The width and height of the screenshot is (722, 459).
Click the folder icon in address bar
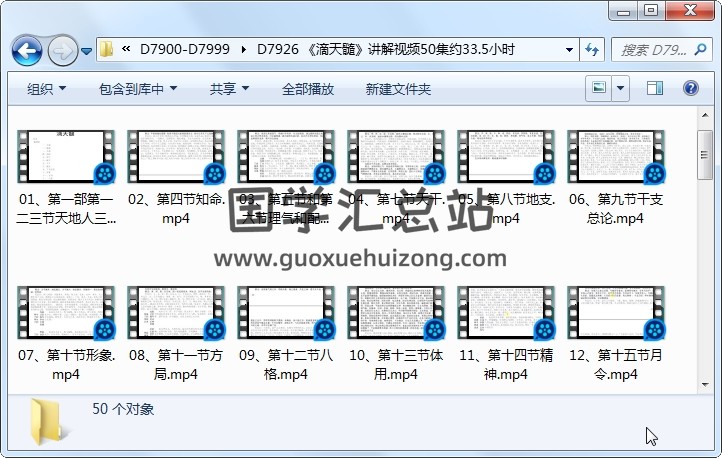pos(106,49)
